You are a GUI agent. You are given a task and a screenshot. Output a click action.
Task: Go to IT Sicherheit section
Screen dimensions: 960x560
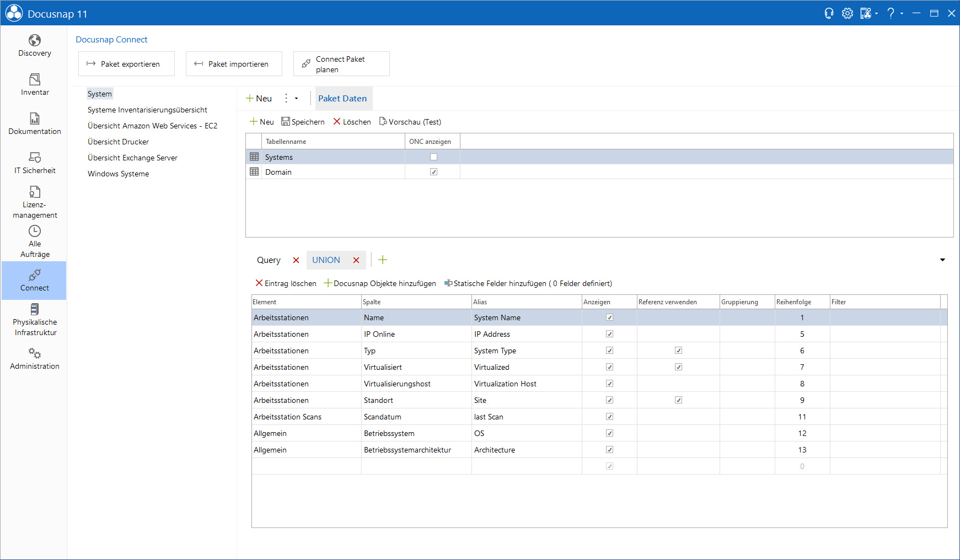point(34,163)
